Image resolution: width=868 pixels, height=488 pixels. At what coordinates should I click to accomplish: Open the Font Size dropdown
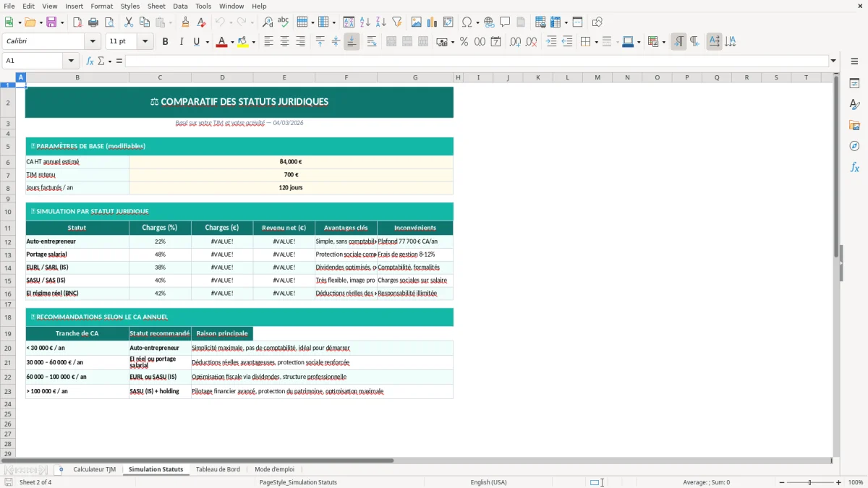click(145, 42)
